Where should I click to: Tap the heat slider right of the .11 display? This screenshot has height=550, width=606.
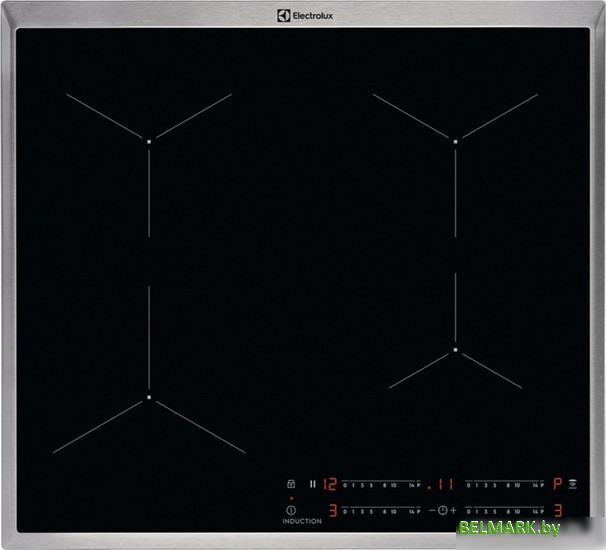[x=505, y=484]
